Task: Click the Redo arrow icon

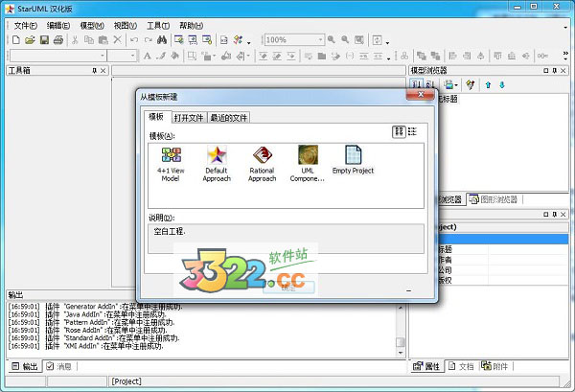Action: point(148,39)
